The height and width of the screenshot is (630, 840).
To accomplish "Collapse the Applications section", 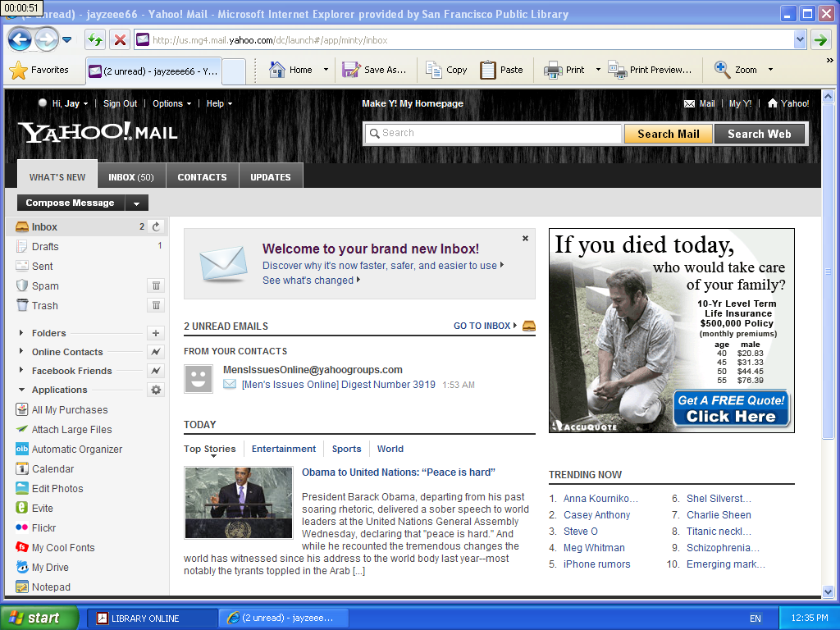I will pos(21,390).
